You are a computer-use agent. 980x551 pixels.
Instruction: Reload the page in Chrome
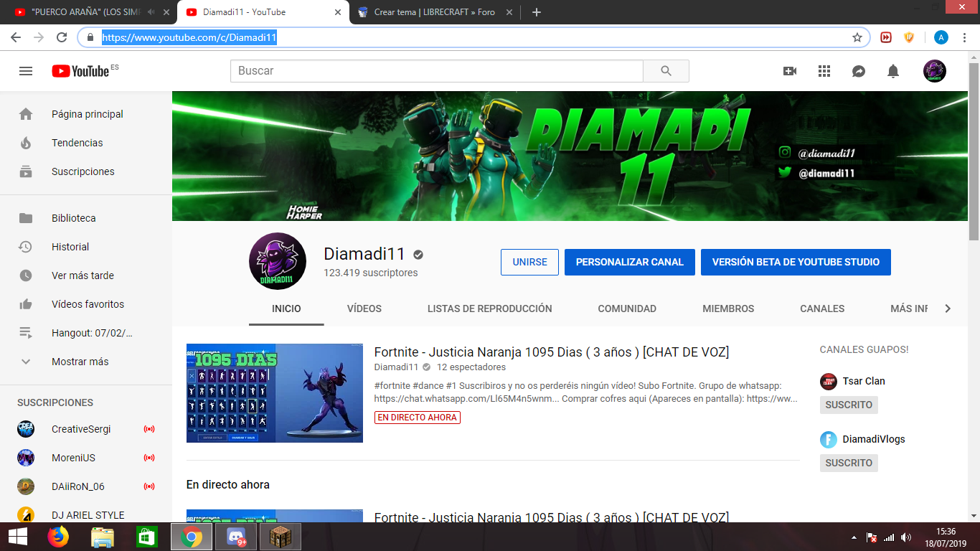click(62, 37)
